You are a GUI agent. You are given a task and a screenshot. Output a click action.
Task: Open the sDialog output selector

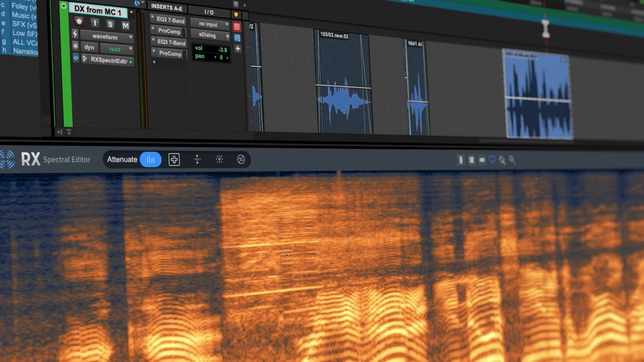pos(208,35)
